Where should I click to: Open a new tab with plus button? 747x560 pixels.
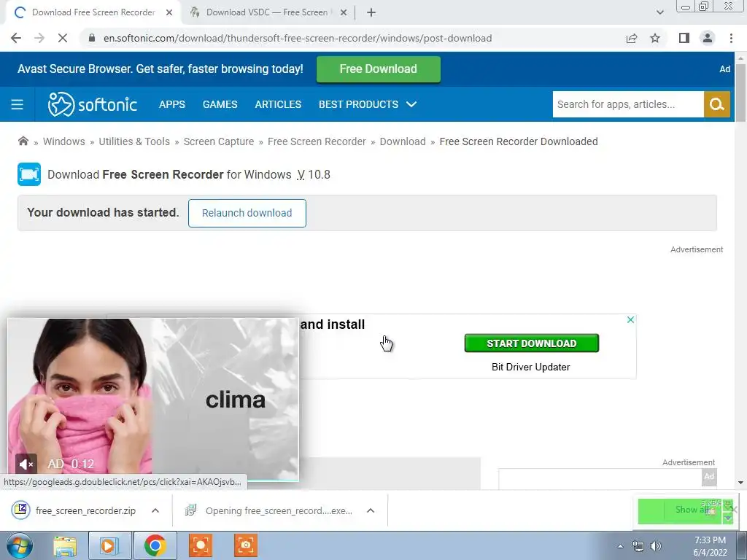pyautogui.click(x=371, y=13)
